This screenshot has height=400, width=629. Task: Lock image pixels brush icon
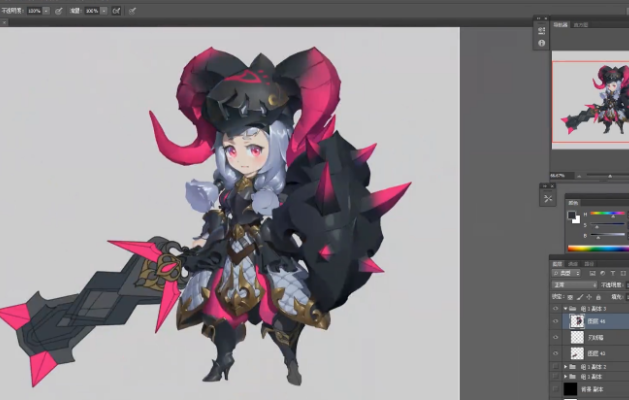coord(580,297)
